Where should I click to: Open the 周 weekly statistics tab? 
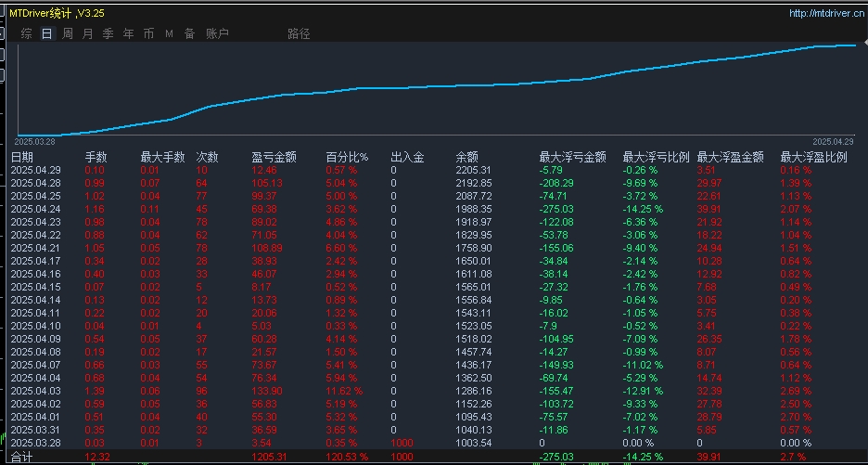coord(68,33)
